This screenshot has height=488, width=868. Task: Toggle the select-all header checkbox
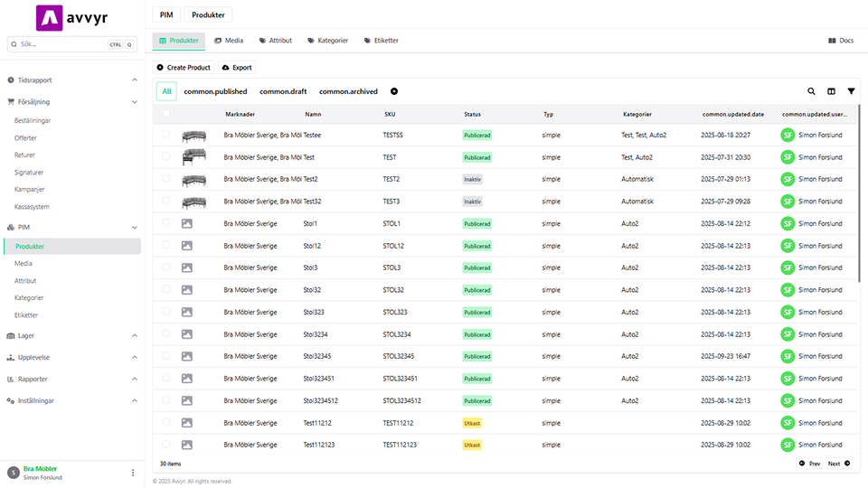click(x=165, y=114)
